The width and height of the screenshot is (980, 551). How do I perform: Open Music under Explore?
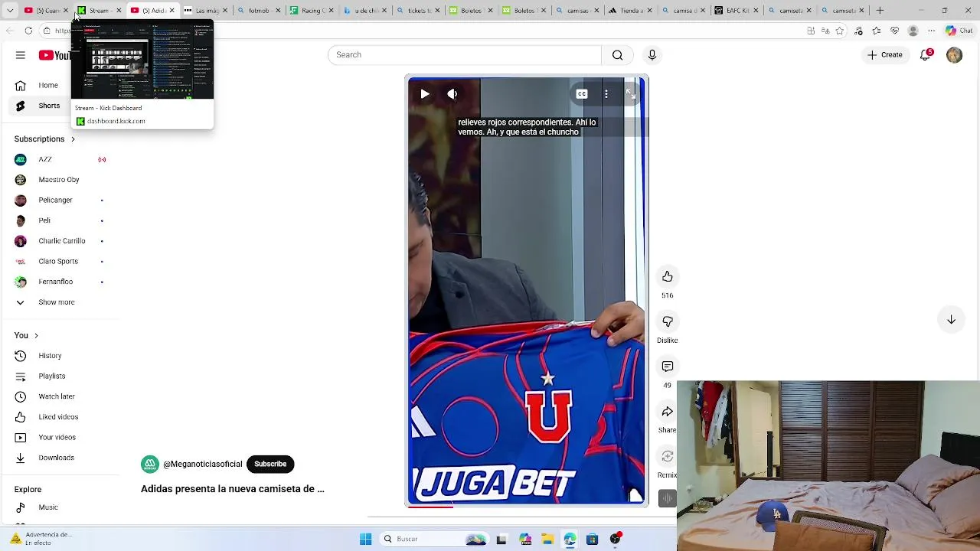pos(49,507)
